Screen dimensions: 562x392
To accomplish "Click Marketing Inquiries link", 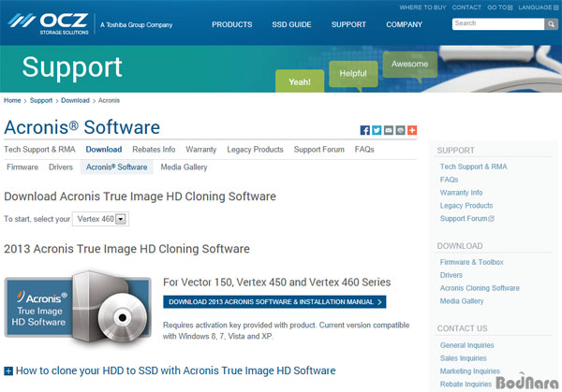I will click(470, 371).
